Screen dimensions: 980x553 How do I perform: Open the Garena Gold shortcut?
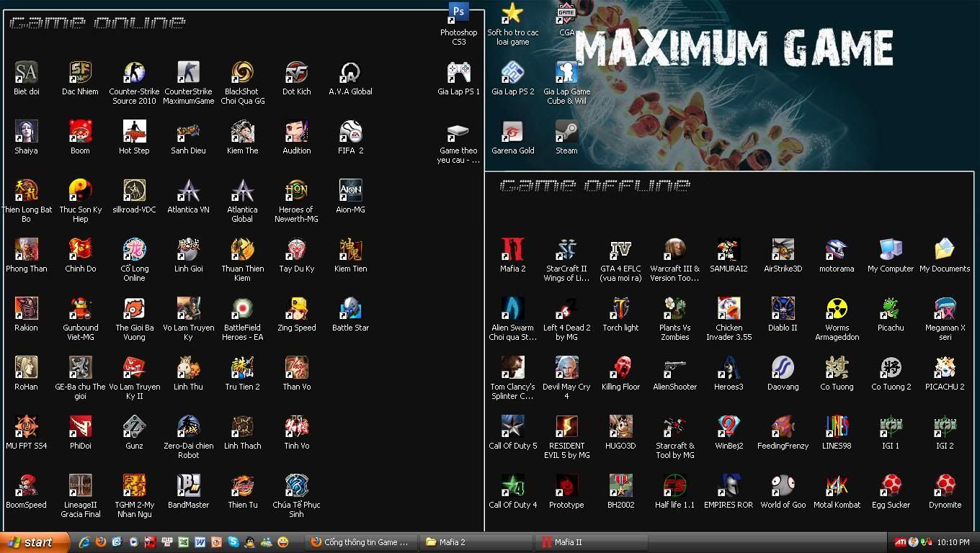click(512, 131)
